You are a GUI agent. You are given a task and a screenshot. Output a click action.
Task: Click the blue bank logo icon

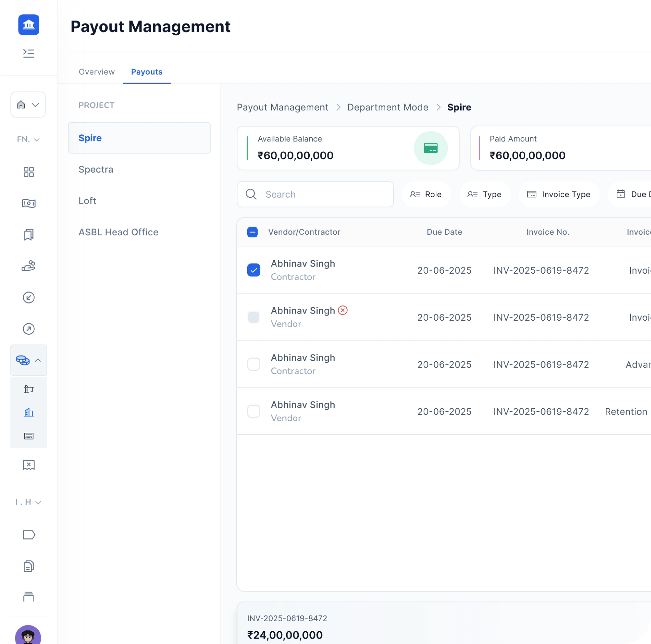pyautogui.click(x=29, y=25)
